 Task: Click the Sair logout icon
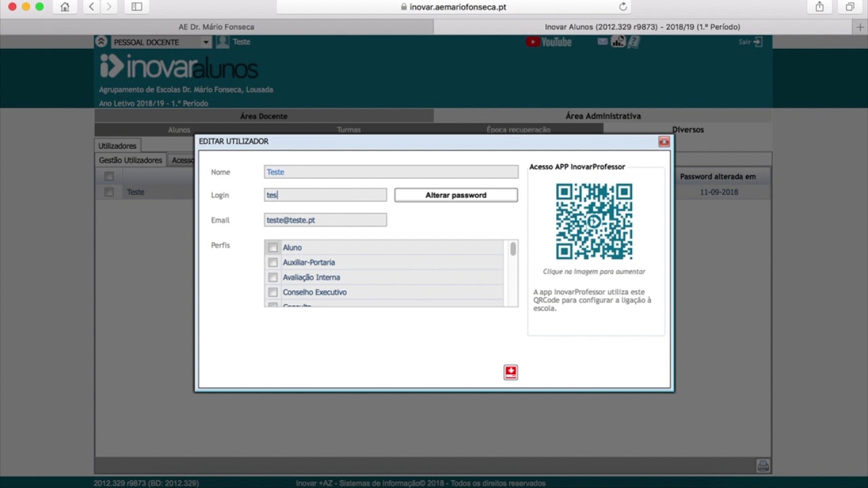click(758, 42)
